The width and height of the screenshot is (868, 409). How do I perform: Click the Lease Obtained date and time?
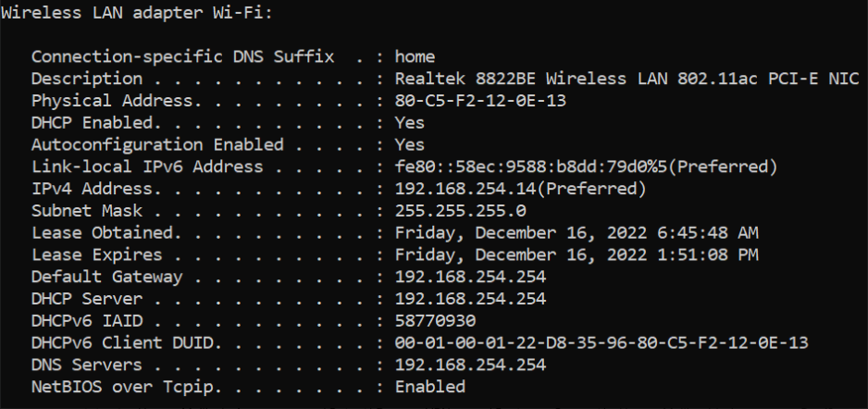coord(577,233)
